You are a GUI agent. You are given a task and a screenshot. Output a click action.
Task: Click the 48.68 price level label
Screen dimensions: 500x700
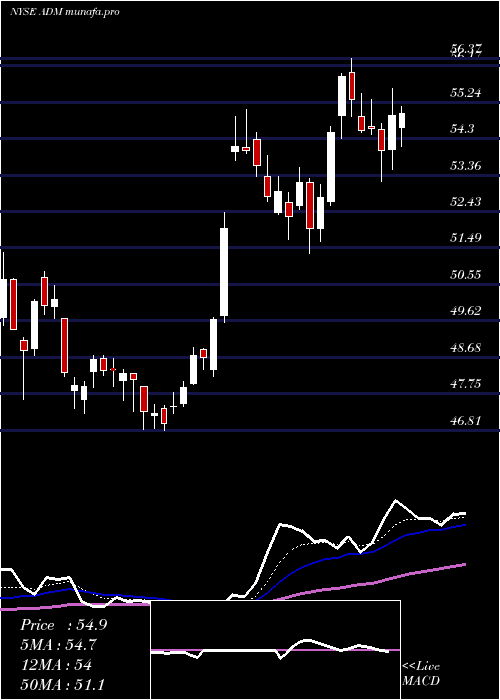coord(466,347)
